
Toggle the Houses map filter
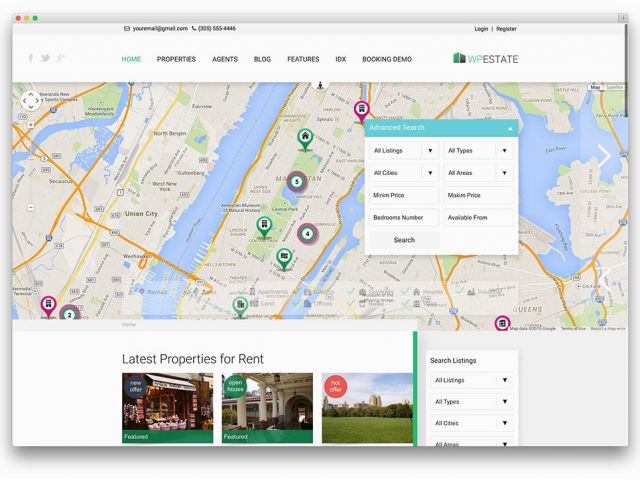pyautogui.click(x=428, y=292)
